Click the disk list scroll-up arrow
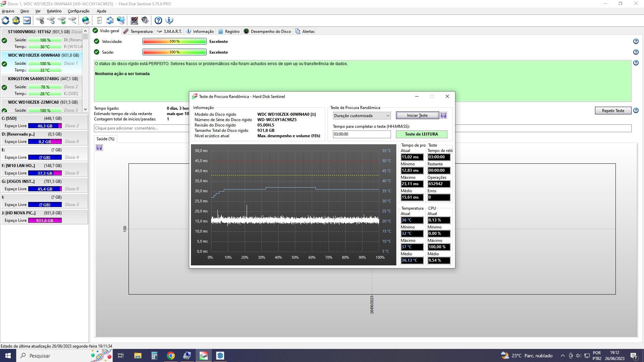644x362 pixels. [x=85, y=31]
